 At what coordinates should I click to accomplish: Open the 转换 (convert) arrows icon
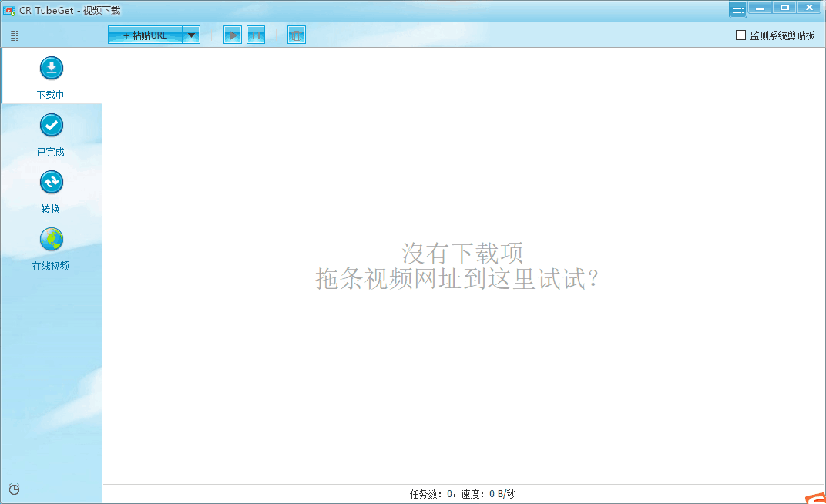point(51,182)
